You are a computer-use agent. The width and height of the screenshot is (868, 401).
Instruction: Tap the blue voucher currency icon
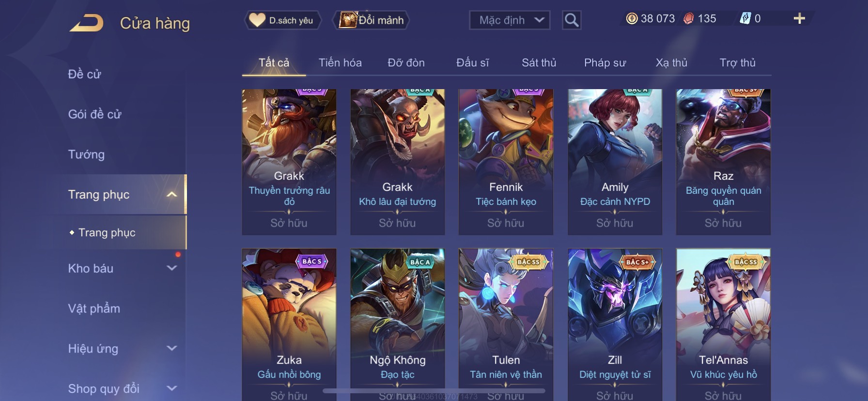(744, 18)
